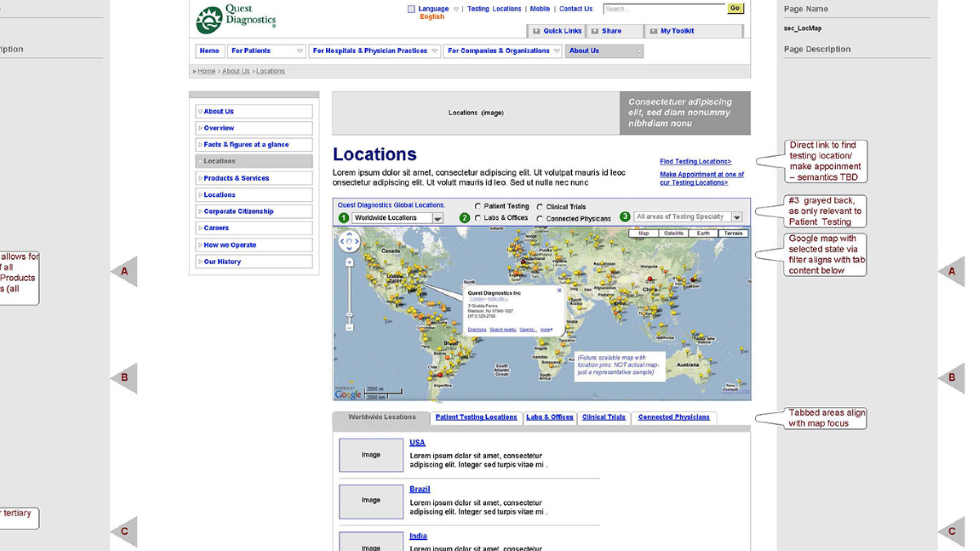Pan the map right with arrow control
Viewport: 980px width, 551px height.
pos(357,241)
